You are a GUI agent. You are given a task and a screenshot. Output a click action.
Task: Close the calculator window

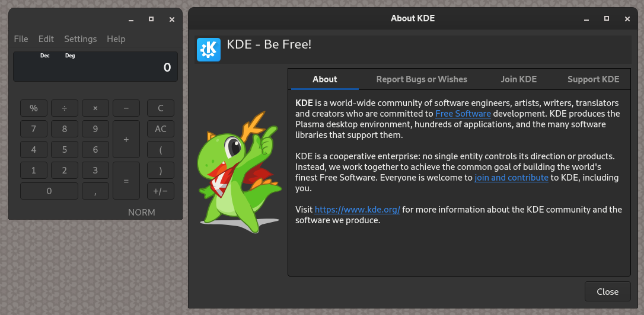[x=172, y=20]
